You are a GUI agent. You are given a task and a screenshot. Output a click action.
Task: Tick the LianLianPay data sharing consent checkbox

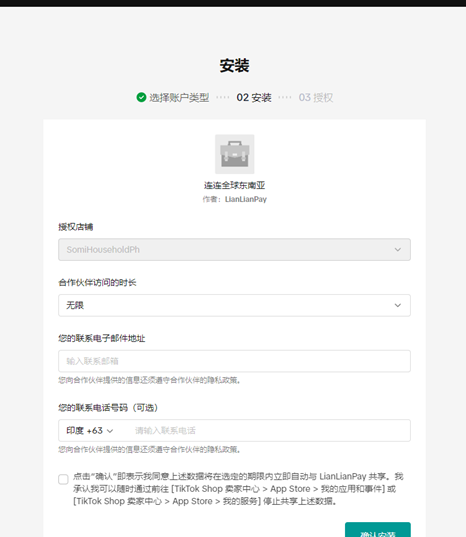pos(63,479)
